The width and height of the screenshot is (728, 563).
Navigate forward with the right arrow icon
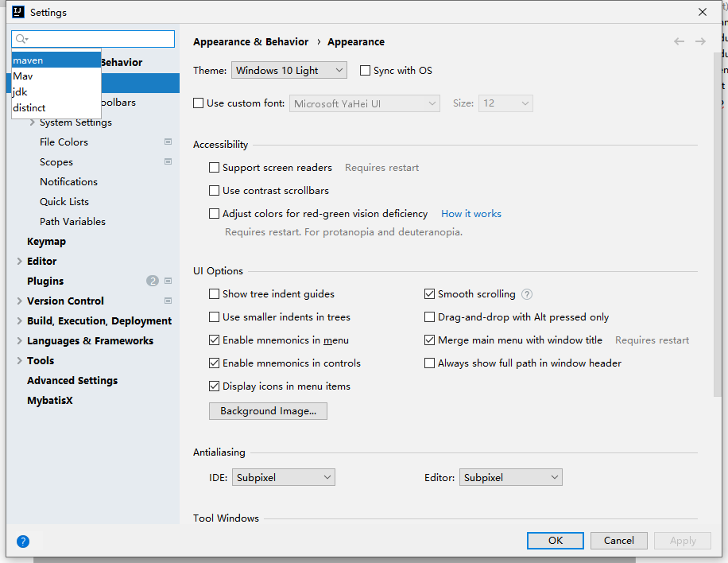coord(700,42)
